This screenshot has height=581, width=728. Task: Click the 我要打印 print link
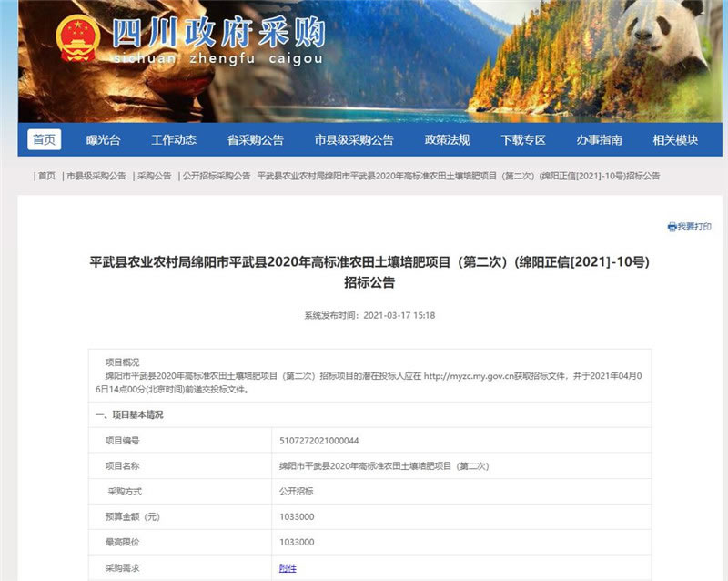[694, 227]
